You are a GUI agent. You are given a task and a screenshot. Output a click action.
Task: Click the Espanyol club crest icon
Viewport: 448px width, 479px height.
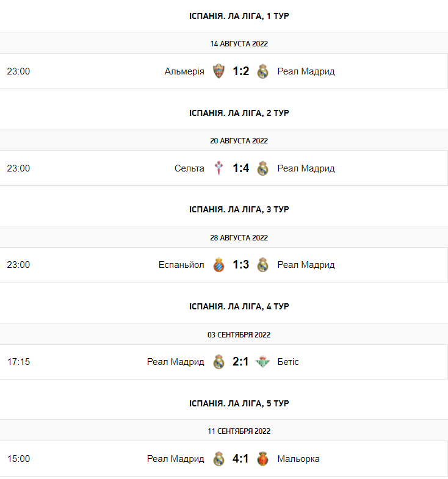219,265
